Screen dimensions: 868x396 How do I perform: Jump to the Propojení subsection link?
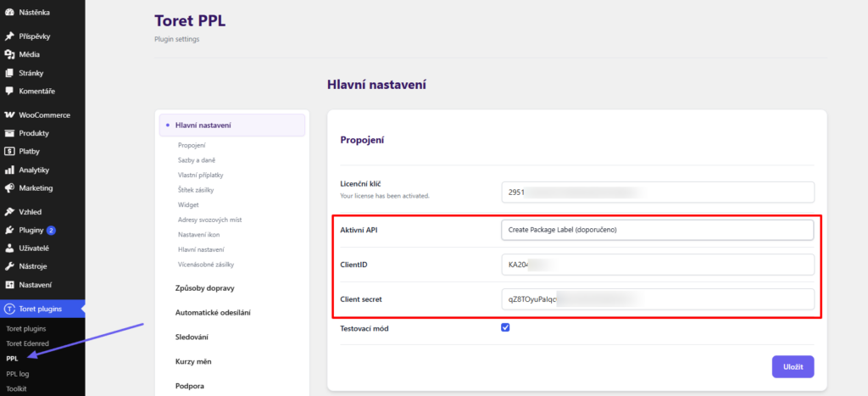(192, 145)
